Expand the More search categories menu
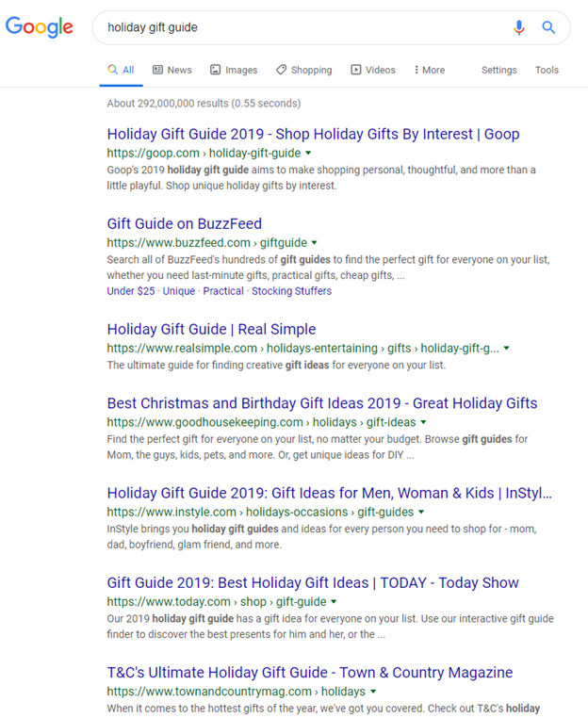 click(430, 70)
